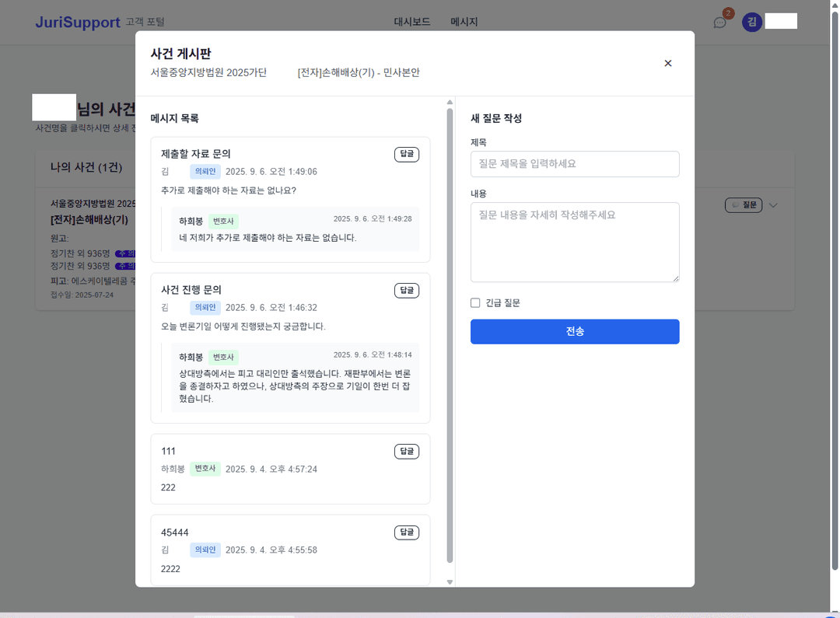Open messages via the chat bubble icon

coord(719,23)
